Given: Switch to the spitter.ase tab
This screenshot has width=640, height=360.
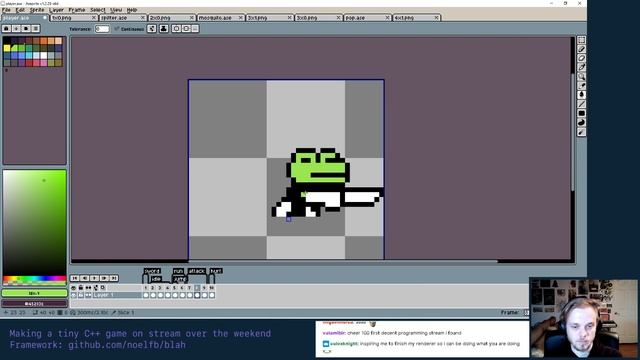Looking at the screenshot, I should pos(123,18).
